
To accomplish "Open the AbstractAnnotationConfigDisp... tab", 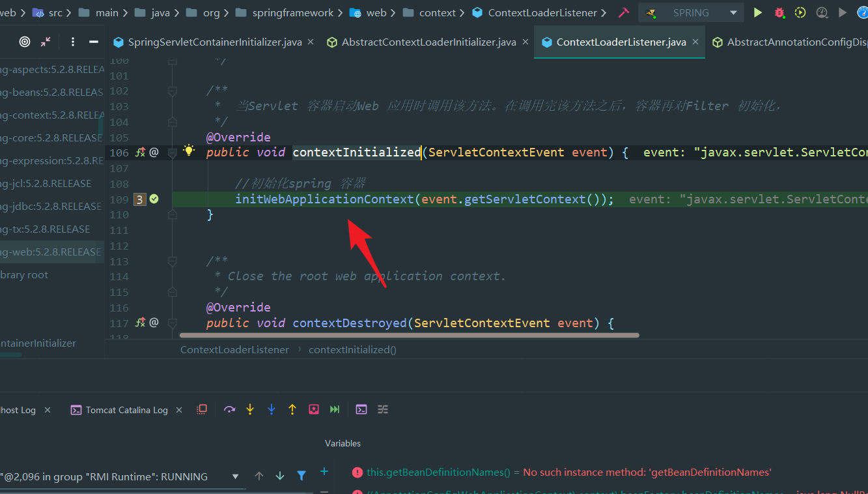I will click(790, 42).
